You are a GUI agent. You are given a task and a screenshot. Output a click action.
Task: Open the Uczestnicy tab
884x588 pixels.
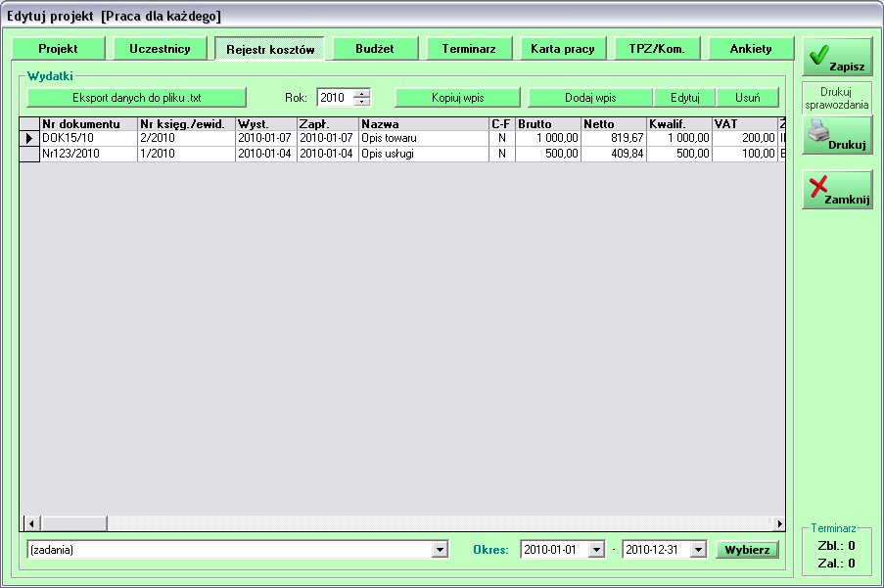pos(160,49)
